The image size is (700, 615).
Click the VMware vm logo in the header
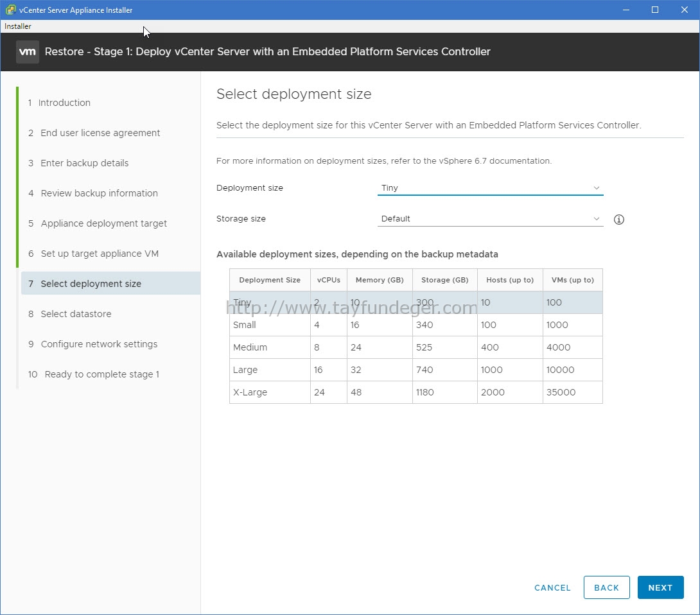(x=27, y=52)
